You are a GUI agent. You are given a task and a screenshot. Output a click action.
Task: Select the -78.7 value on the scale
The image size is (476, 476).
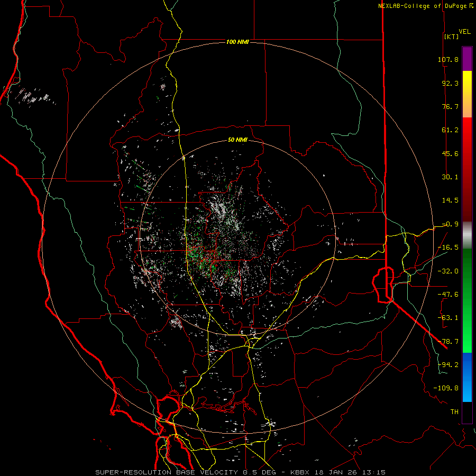click(x=448, y=341)
